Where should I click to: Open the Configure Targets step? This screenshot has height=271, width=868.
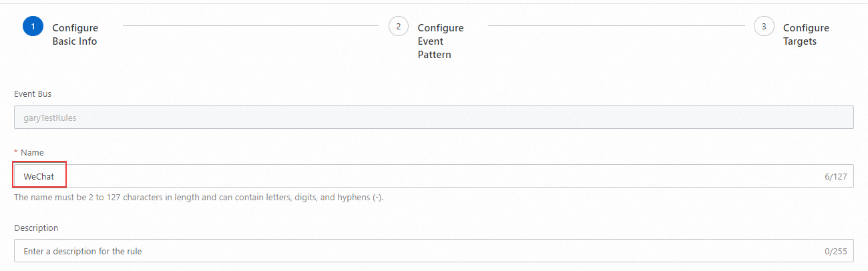click(805, 35)
